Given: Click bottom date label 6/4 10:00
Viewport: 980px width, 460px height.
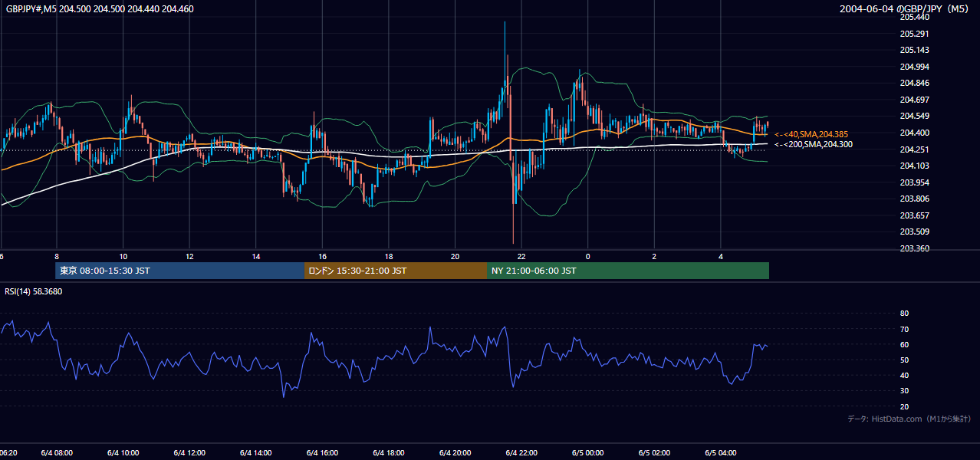Looking at the screenshot, I should pyautogui.click(x=123, y=453).
